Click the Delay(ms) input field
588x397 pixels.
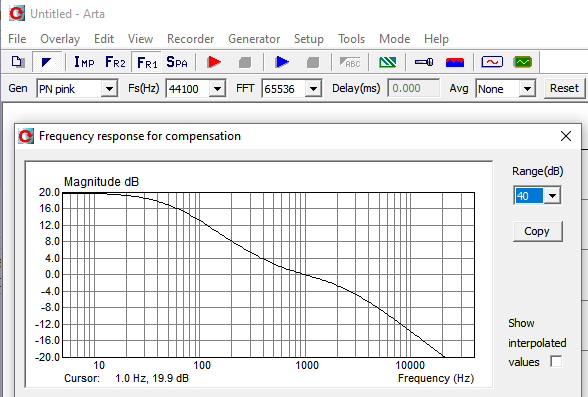click(414, 88)
